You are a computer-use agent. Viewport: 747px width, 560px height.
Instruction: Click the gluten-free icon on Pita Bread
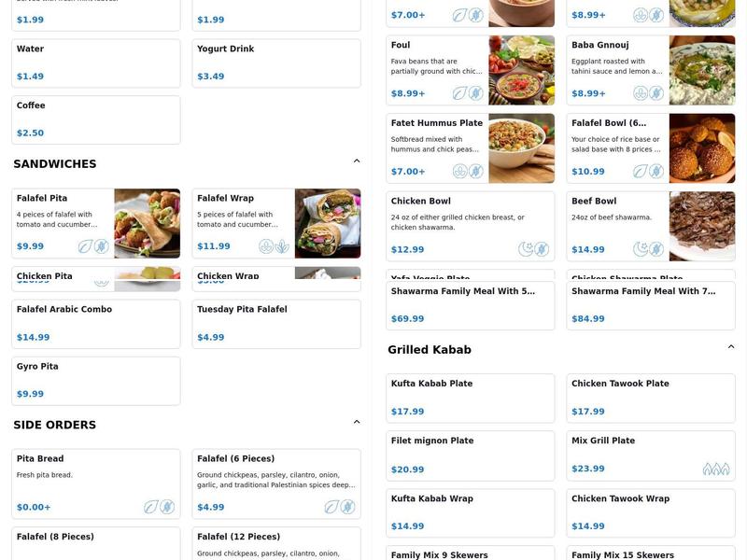tap(166, 508)
